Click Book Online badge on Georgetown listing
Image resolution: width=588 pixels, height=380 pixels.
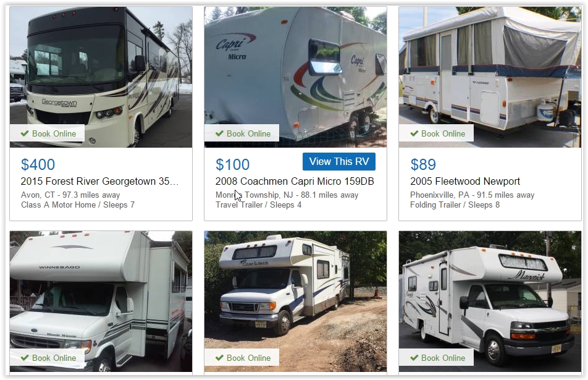[47, 133]
